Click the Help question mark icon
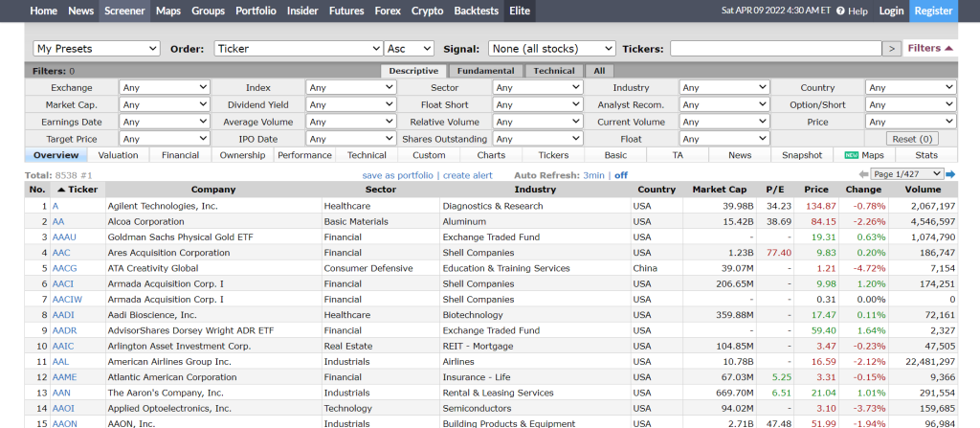Screen dimensions: 980x428 coord(840,11)
